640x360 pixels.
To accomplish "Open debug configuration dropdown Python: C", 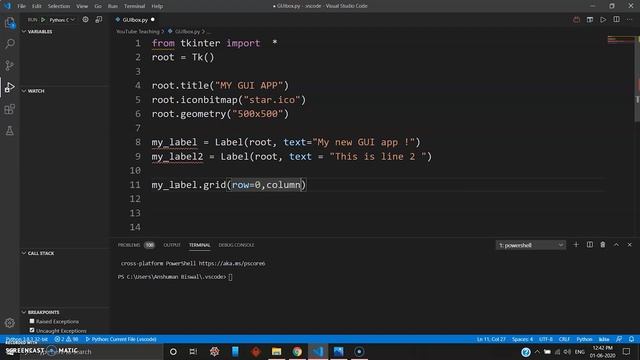I will (x=62, y=20).
